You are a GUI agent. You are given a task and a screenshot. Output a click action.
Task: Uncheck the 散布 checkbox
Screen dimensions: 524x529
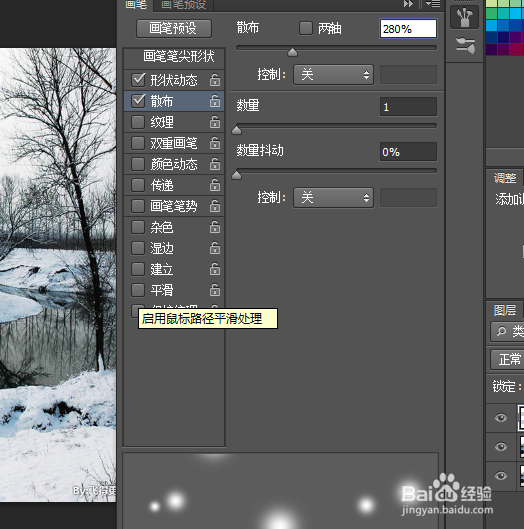(138, 101)
